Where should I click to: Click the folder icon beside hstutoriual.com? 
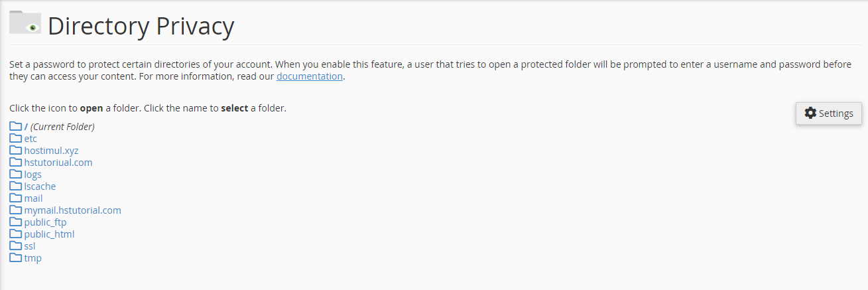point(15,162)
